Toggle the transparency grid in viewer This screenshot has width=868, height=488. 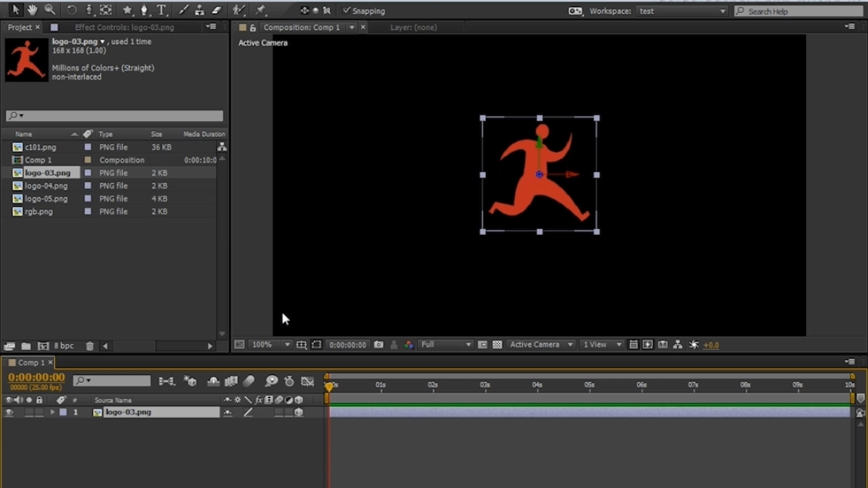[x=497, y=344]
